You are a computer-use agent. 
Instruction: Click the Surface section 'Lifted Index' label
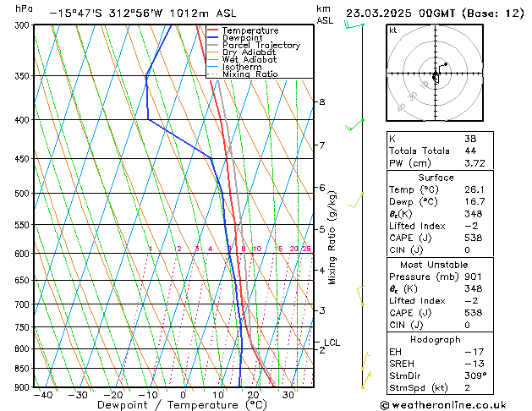point(417,226)
